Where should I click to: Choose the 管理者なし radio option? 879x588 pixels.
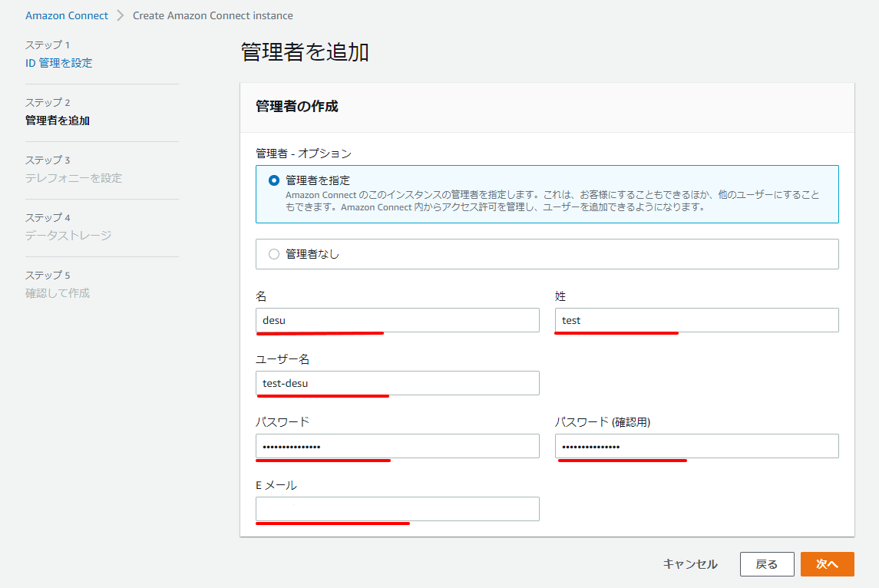(x=274, y=254)
